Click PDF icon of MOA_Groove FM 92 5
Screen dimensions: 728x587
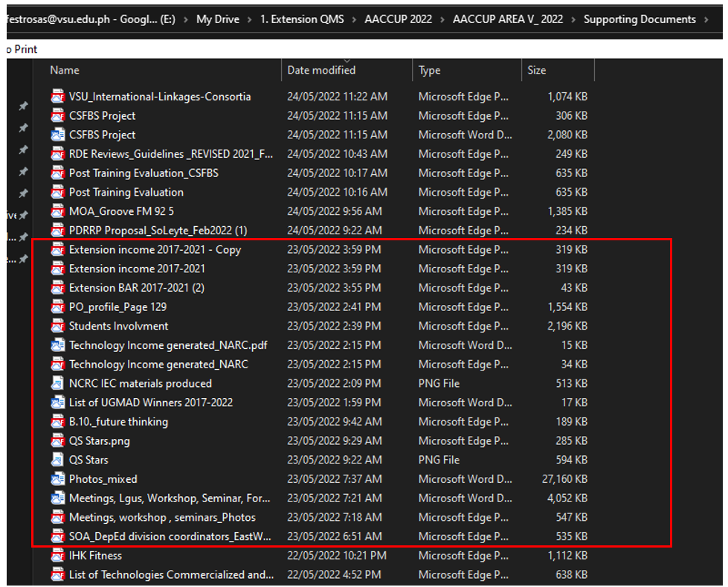(x=57, y=211)
